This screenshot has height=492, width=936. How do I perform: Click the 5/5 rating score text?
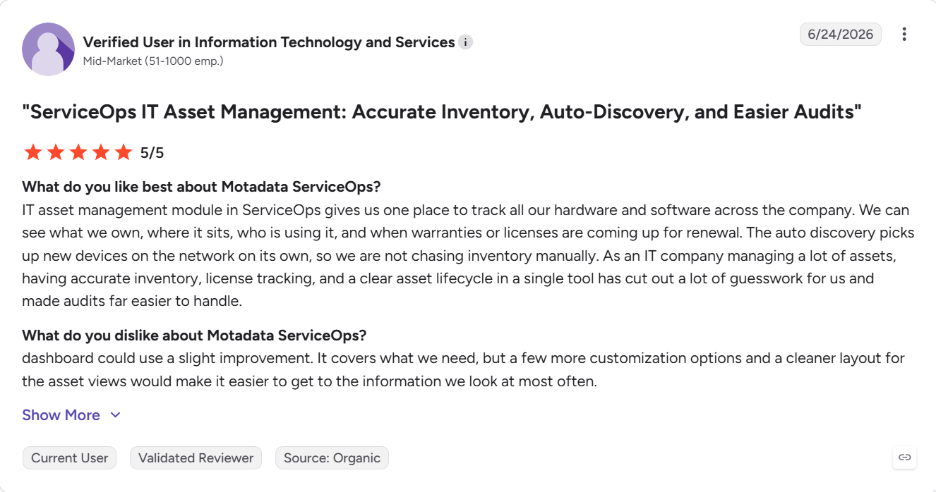152,153
